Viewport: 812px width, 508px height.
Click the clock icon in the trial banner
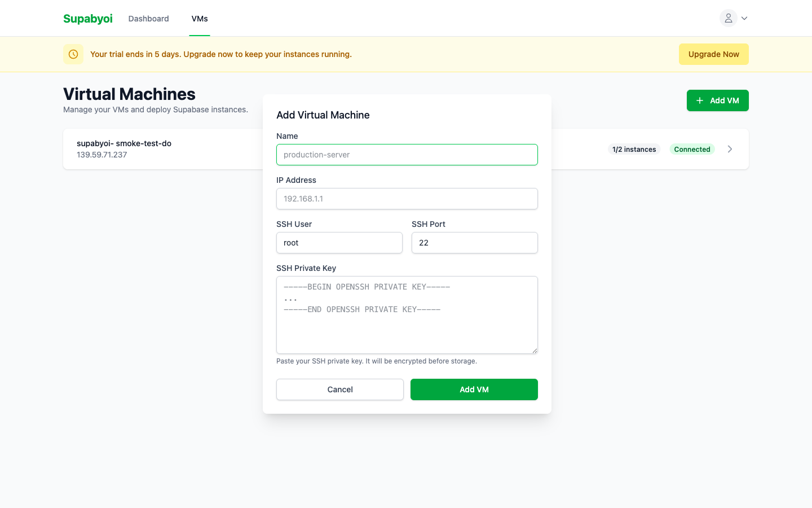pos(73,54)
